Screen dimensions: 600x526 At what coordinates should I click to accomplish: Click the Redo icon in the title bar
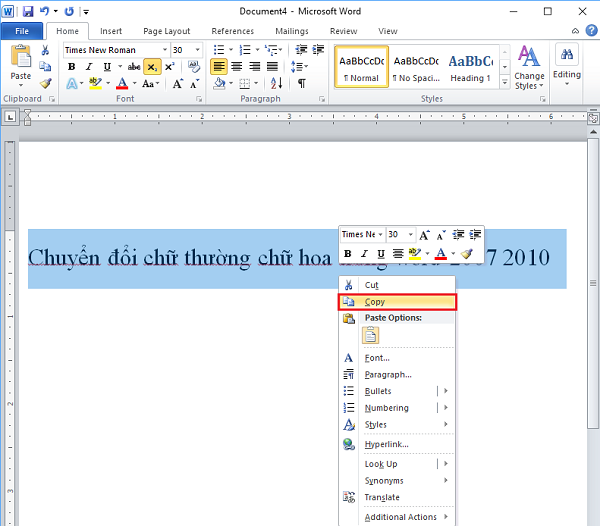pos(69,11)
